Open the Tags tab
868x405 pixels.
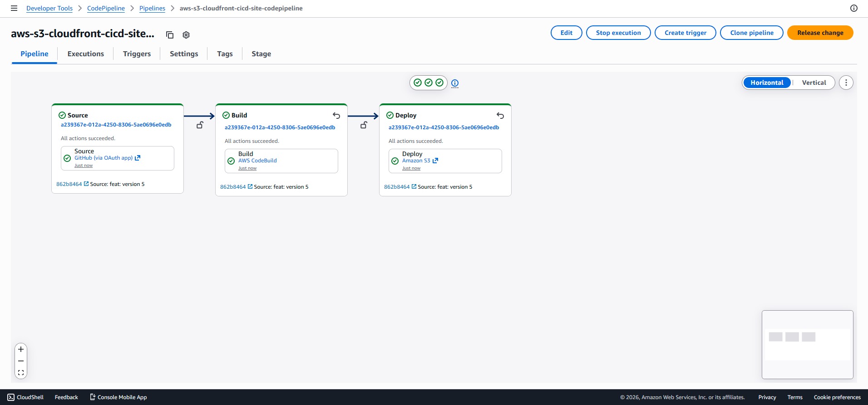(x=225, y=54)
